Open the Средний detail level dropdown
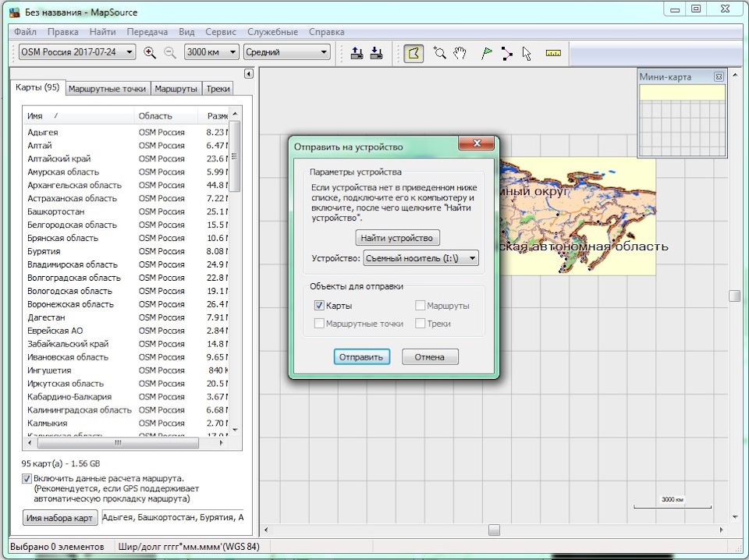Viewport: 749px width, 560px height. pos(286,52)
